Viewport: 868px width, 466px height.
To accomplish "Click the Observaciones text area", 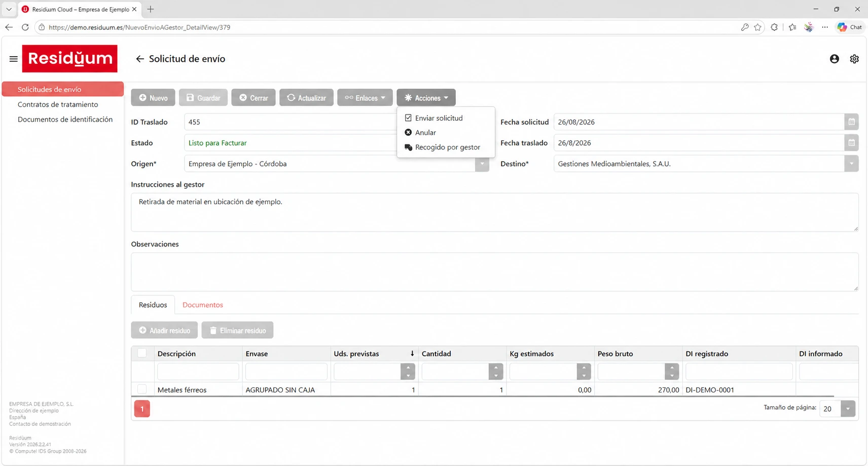I will (x=494, y=272).
